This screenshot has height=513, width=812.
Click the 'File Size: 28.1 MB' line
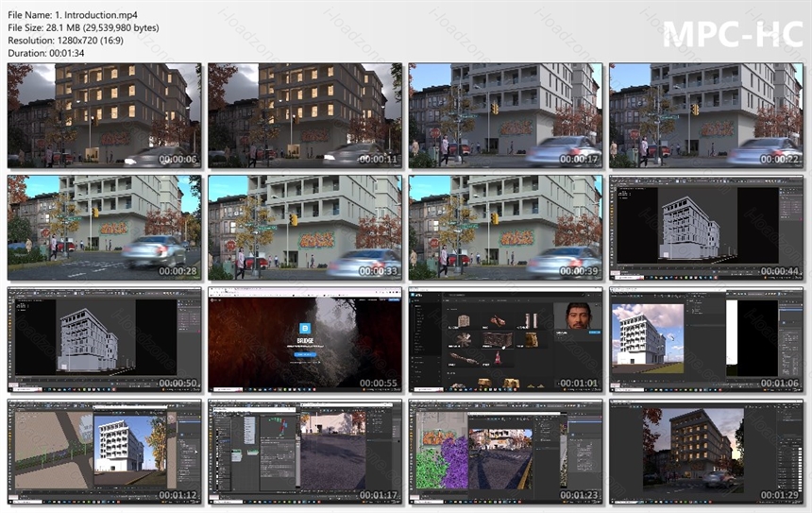point(83,28)
